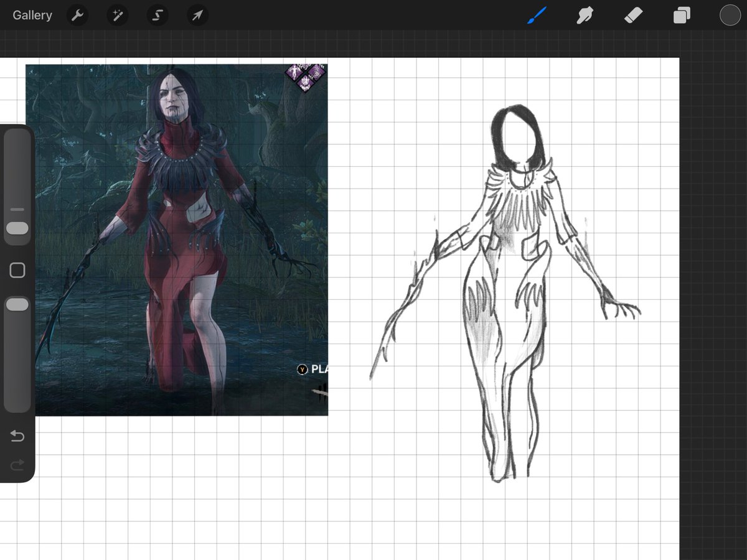Redo the last action

coord(17,464)
